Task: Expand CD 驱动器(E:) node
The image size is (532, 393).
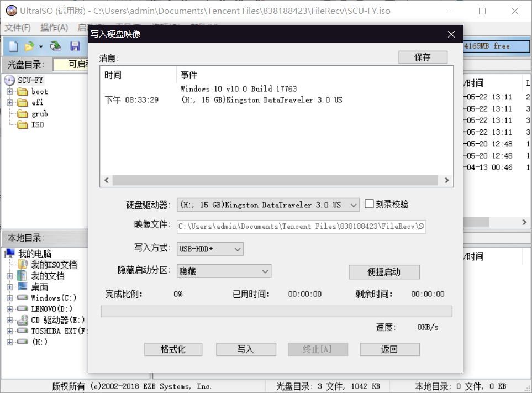Action: [x=9, y=320]
